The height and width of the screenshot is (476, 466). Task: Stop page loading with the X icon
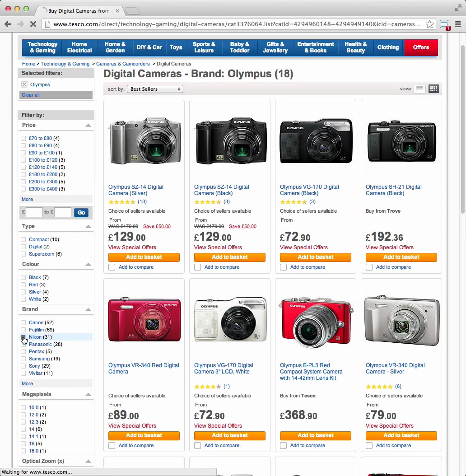point(33,24)
